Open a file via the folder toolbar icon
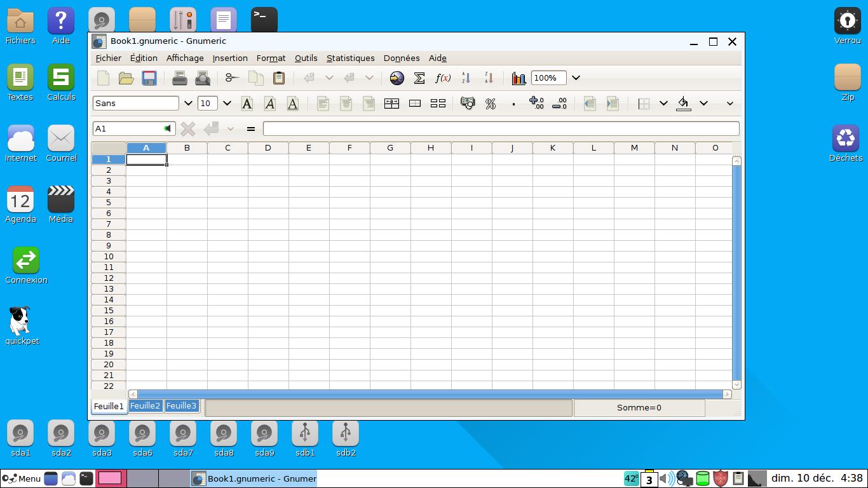Image resolution: width=868 pixels, height=488 pixels. (x=126, y=78)
